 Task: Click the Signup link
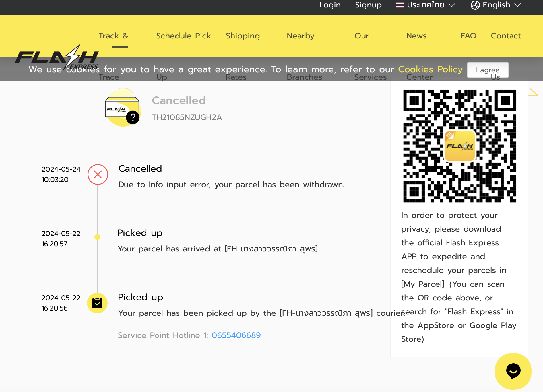coord(368,5)
